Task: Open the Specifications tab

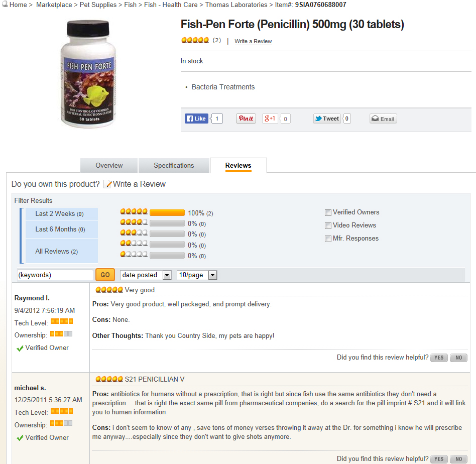Action: 174,166
